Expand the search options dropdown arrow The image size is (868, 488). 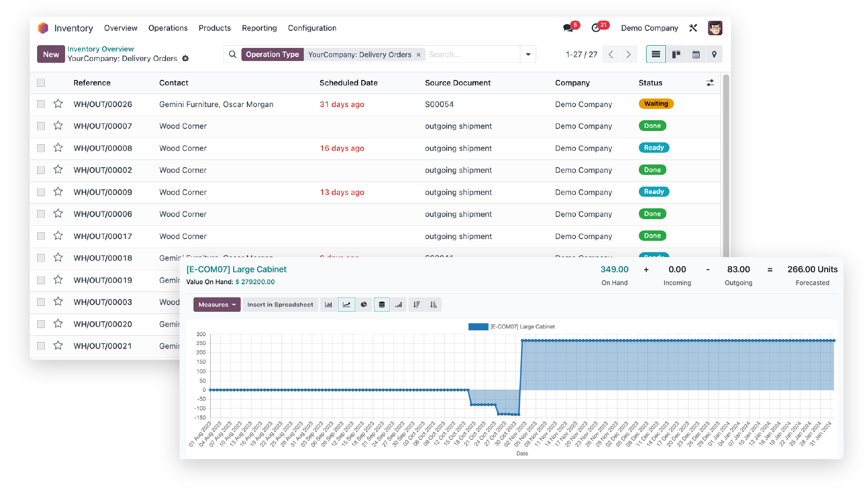[528, 54]
